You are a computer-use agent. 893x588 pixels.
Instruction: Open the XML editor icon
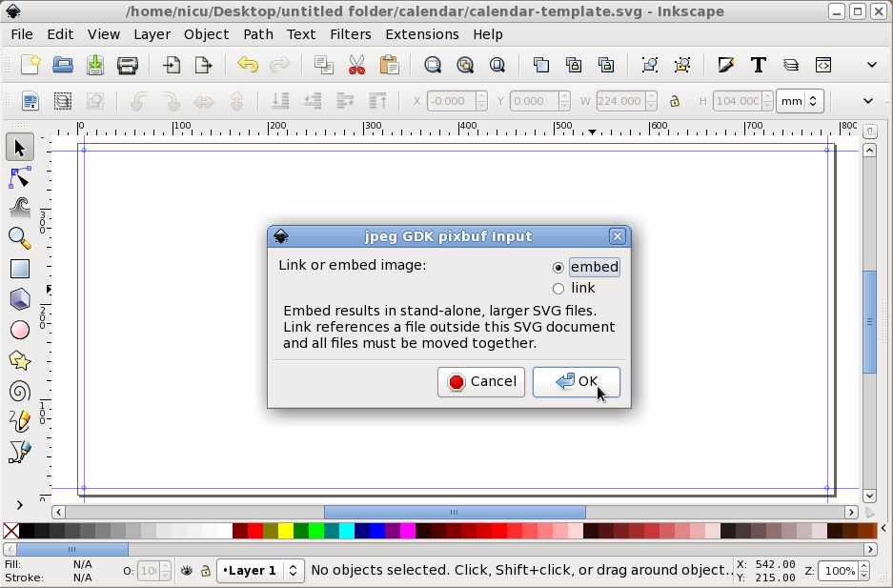point(822,65)
